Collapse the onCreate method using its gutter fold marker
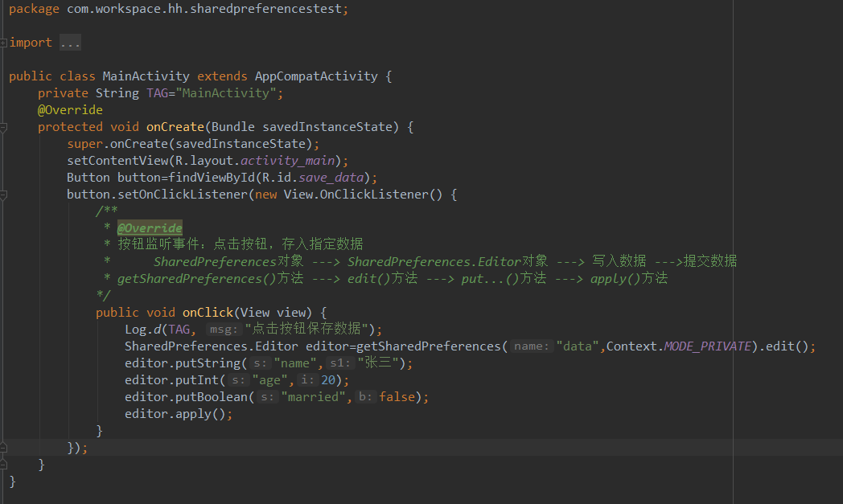Image resolution: width=843 pixels, height=504 pixels. (x=3, y=127)
